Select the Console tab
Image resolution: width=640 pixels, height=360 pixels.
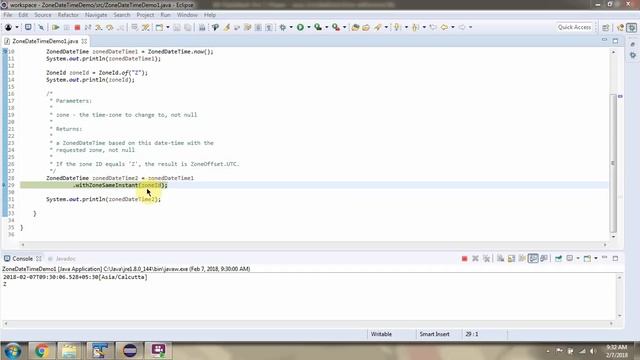click(x=22, y=259)
